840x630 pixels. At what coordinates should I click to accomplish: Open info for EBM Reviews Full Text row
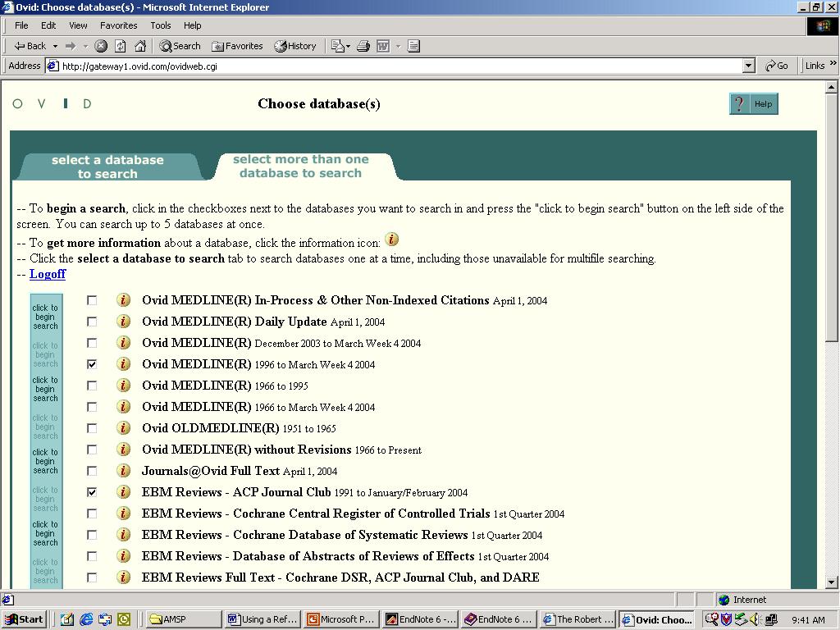(x=123, y=577)
